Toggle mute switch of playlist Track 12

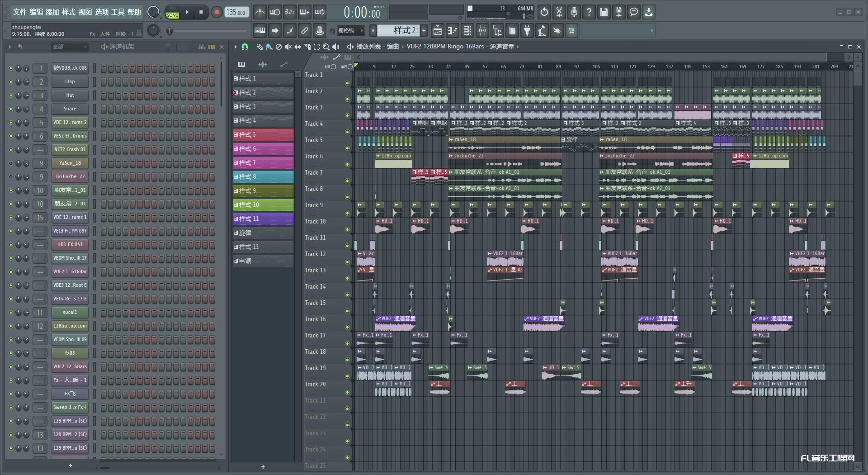(x=347, y=262)
